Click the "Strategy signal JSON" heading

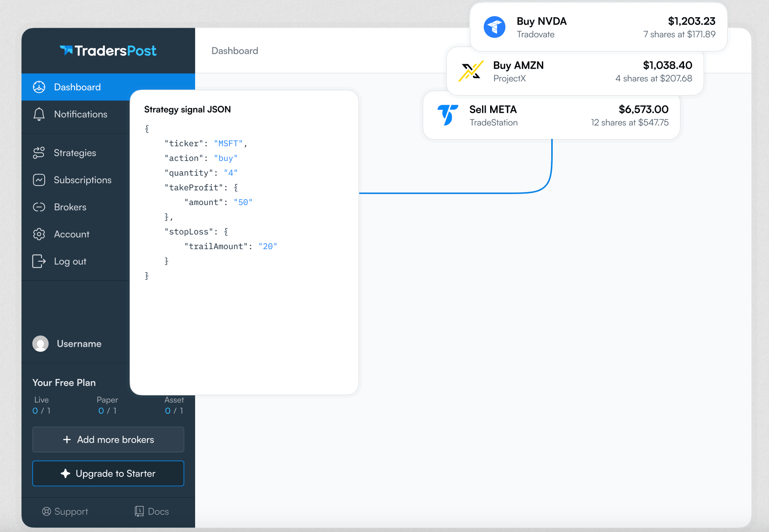pos(187,109)
